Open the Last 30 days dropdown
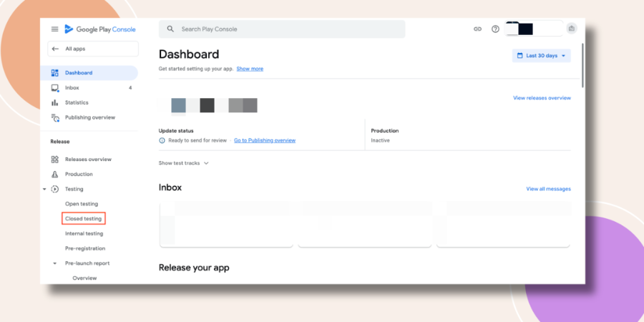The height and width of the screenshot is (322, 644). point(542,56)
